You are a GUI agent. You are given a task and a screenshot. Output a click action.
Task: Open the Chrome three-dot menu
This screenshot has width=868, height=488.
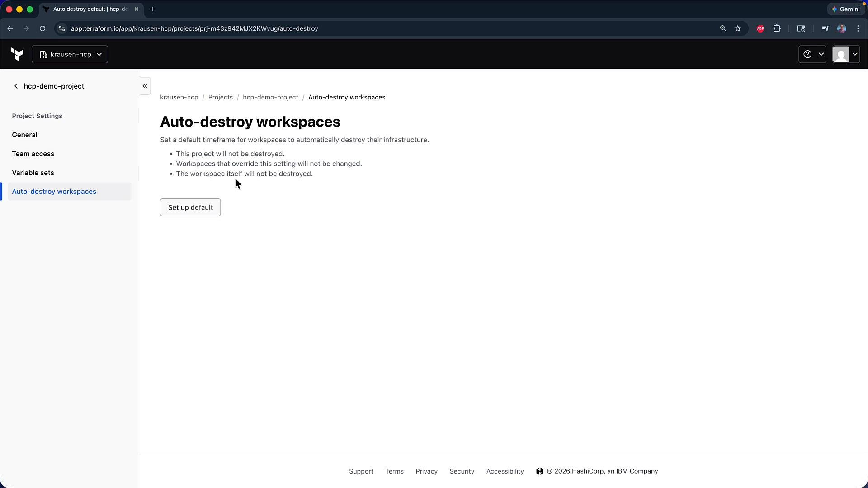(858, 28)
